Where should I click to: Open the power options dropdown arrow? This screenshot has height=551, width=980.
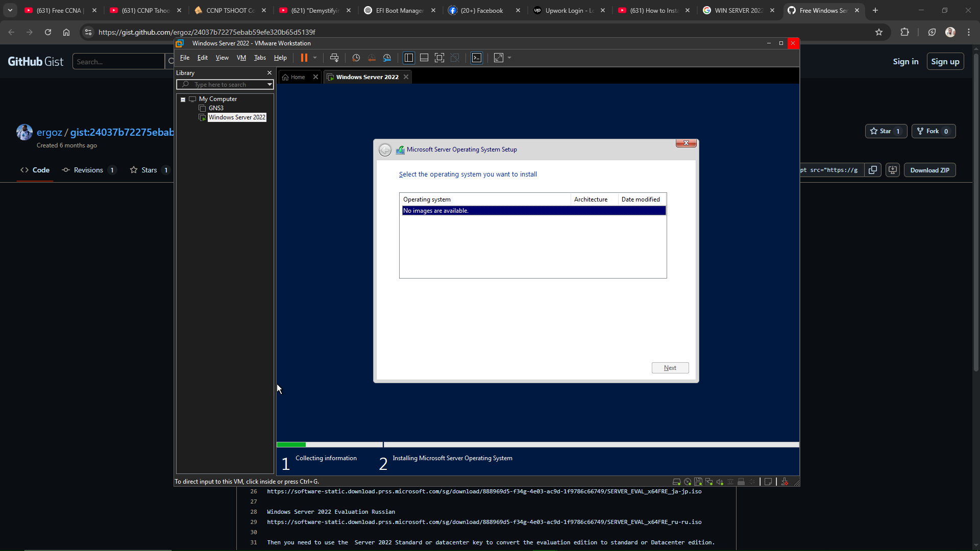click(x=315, y=58)
